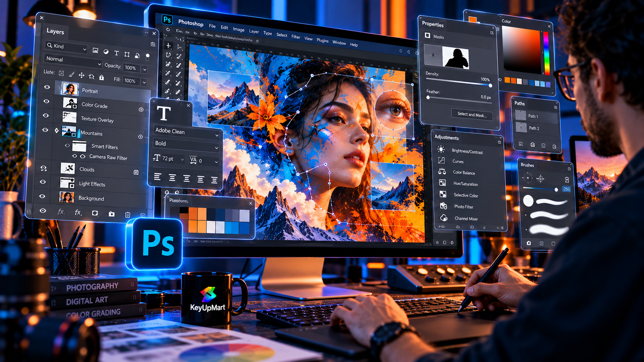Image resolution: width=644 pixels, height=362 pixels.
Task: Click the color picker gradient field
Action: pos(521,51)
